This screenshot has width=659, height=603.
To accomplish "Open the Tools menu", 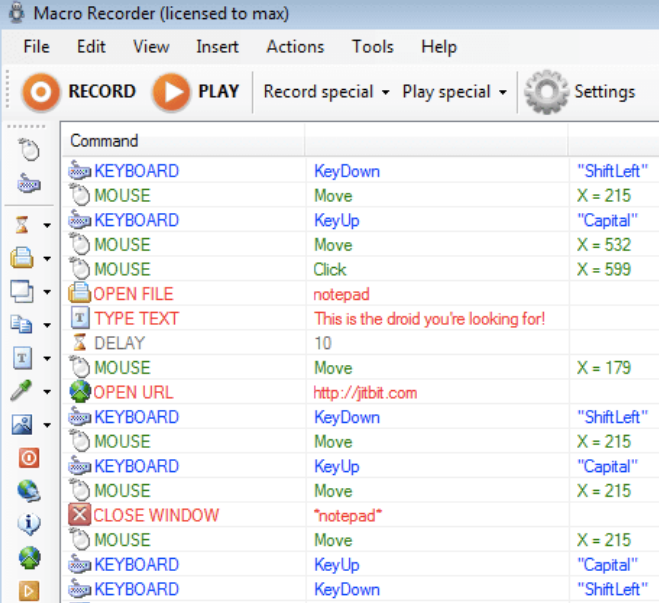I will coord(373,47).
